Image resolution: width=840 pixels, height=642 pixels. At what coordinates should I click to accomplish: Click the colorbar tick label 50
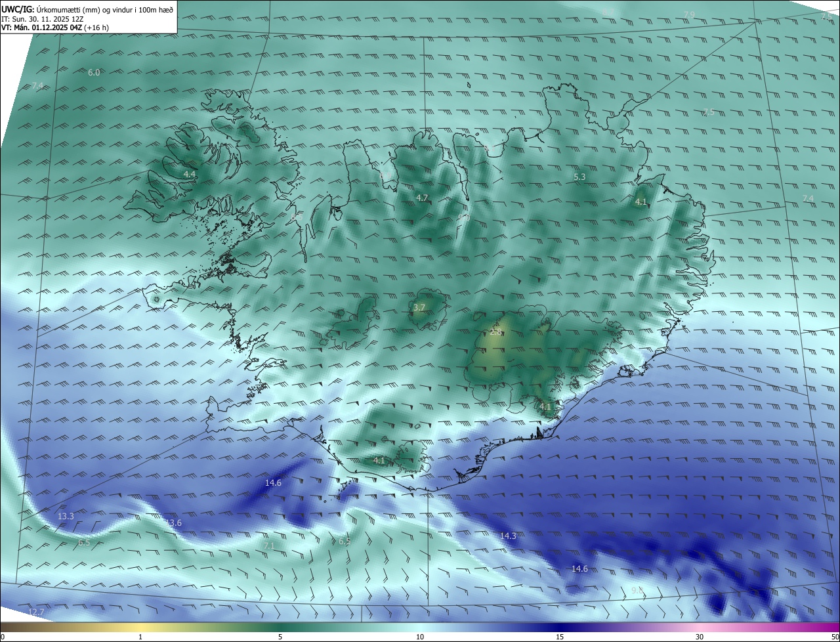point(835,637)
